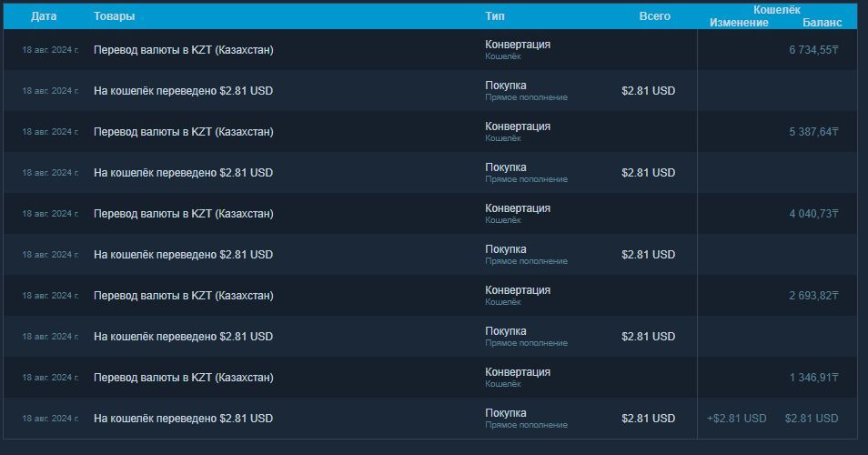Open the conversion row with balance 6 734,55₸

pyautogui.click(x=812, y=50)
